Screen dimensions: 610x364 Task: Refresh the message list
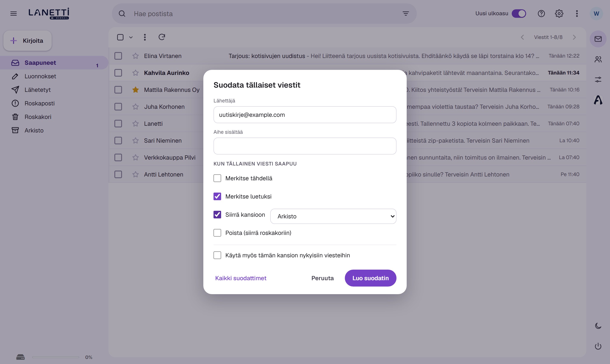(162, 37)
